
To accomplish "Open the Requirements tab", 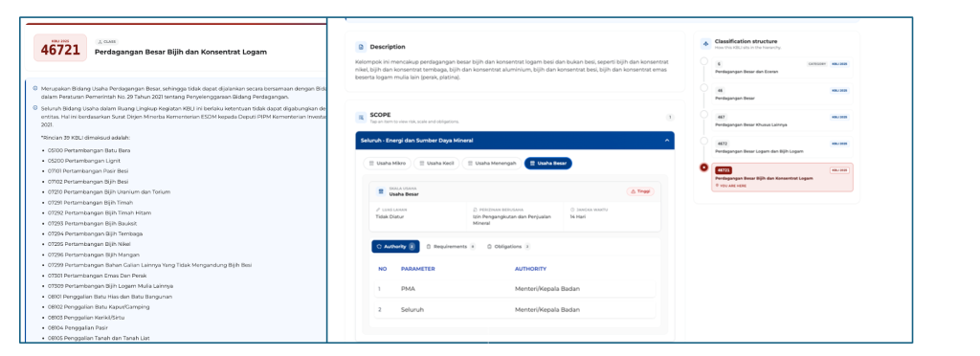I will click(x=451, y=247).
